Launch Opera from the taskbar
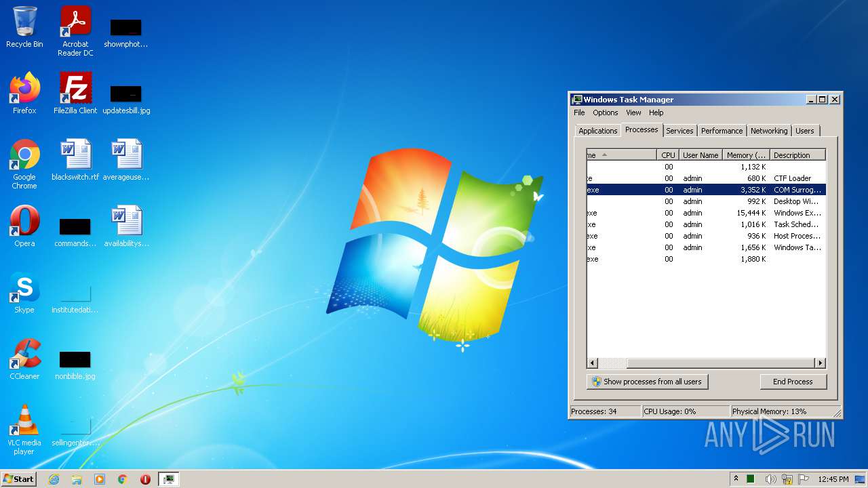 (145, 479)
